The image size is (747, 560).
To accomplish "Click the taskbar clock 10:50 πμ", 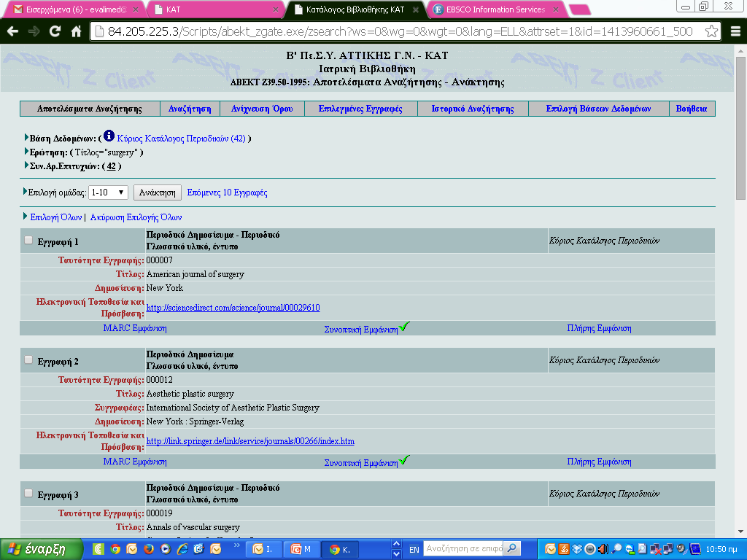I will [x=721, y=549].
